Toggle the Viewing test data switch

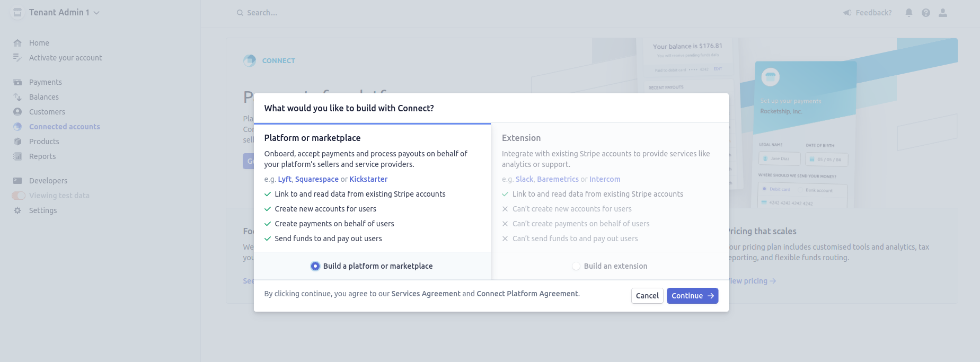(x=19, y=196)
